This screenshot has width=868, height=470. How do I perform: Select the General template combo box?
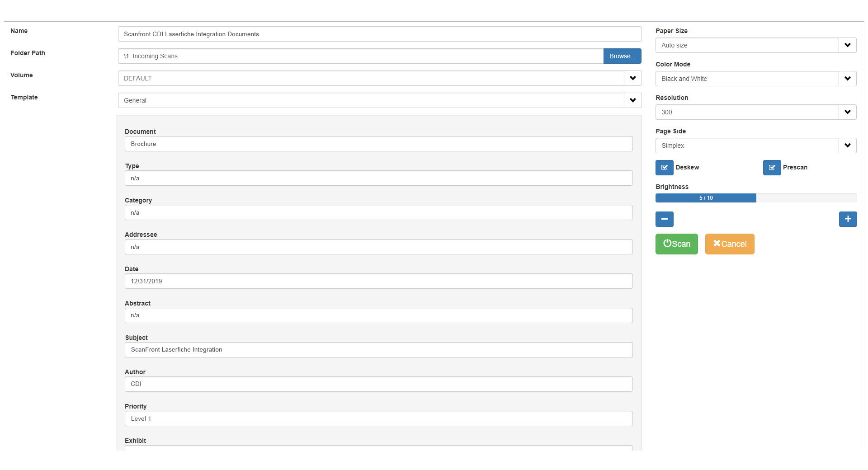[x=371, y=100]
